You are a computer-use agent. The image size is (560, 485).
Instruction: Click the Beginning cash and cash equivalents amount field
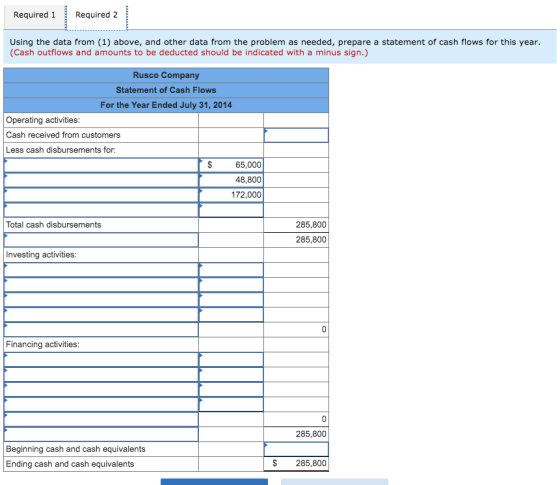(296, 449)
